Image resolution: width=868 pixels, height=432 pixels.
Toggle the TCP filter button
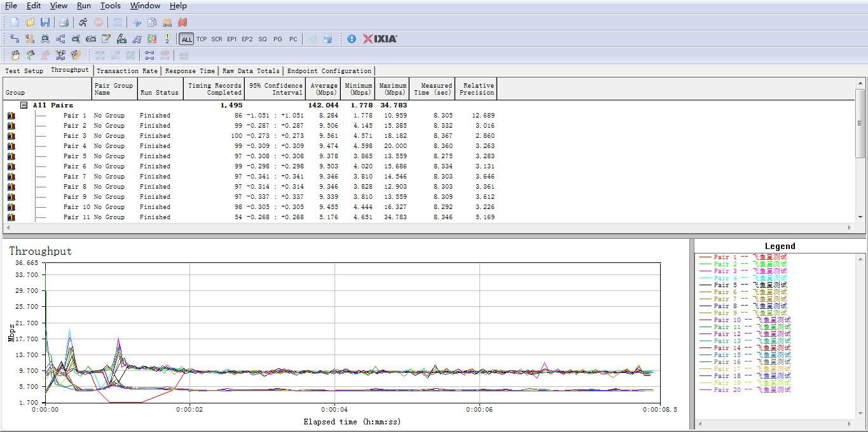202,39
